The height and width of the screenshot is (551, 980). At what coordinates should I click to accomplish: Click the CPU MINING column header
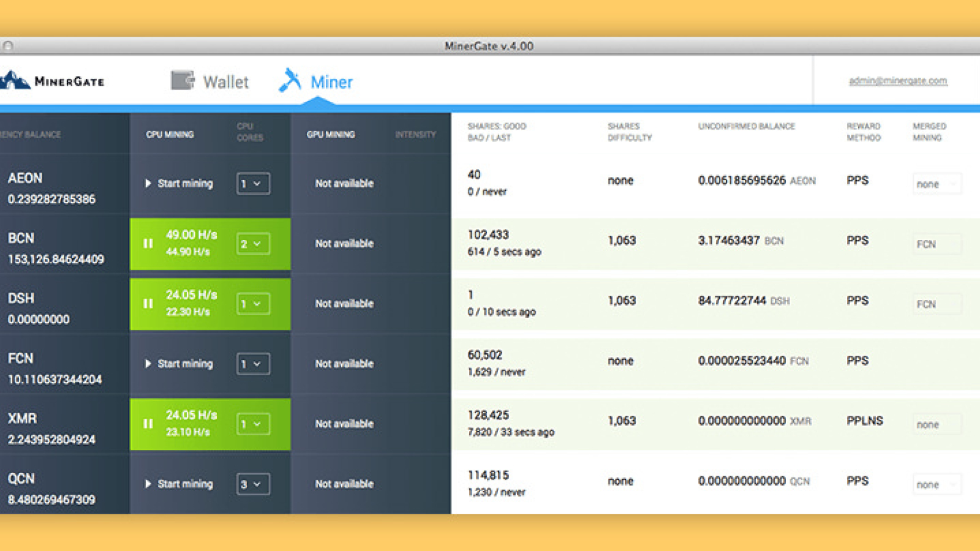coord(170,134)
